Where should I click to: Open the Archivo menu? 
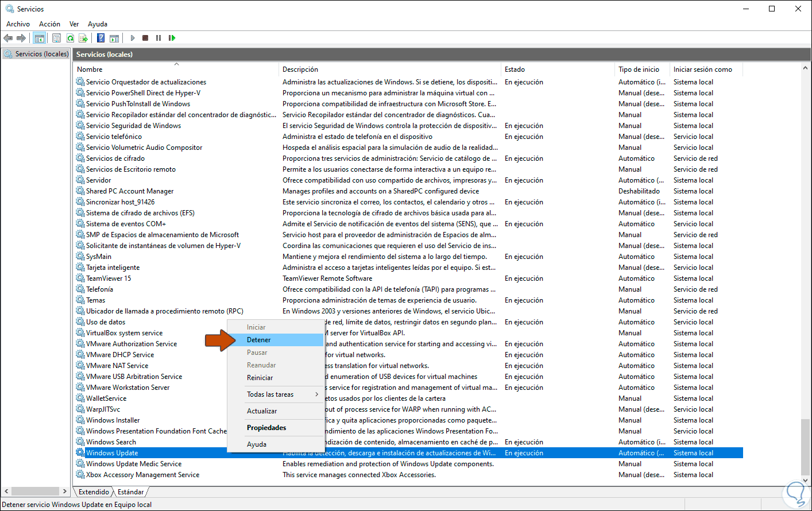tap(18, 24)
